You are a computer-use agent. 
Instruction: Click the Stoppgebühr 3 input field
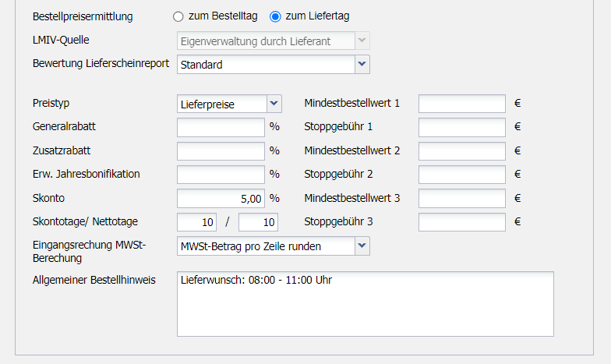(462, 223)
